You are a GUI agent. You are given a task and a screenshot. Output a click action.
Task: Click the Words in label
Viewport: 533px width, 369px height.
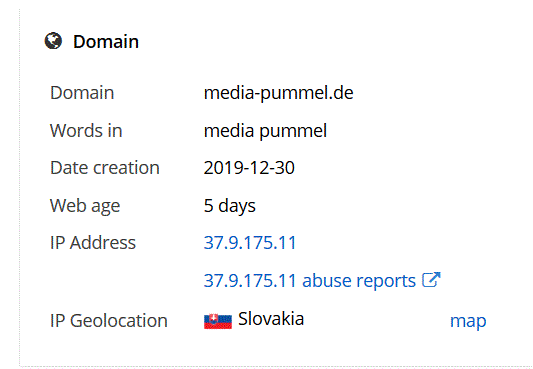(x=86, y=130)
